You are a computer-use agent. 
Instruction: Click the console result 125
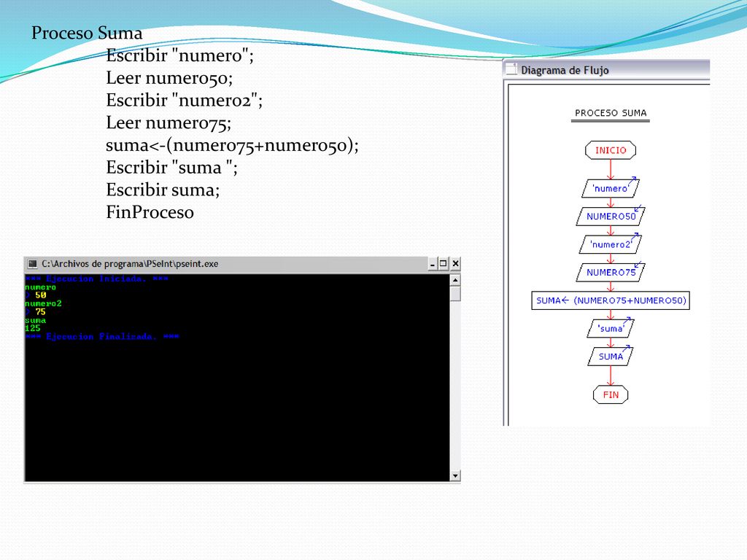[x=33, y=329]
